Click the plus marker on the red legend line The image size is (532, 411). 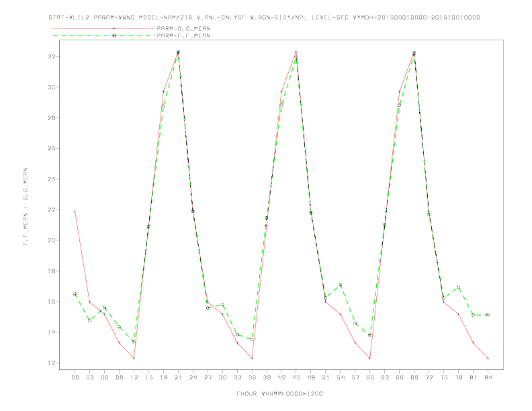click(114, 28)
